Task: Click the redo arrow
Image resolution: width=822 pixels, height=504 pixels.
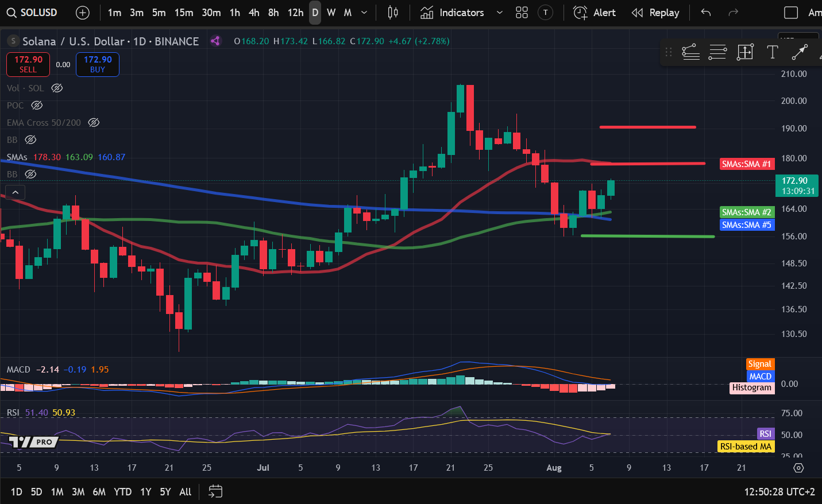Action: click(733, 13)
